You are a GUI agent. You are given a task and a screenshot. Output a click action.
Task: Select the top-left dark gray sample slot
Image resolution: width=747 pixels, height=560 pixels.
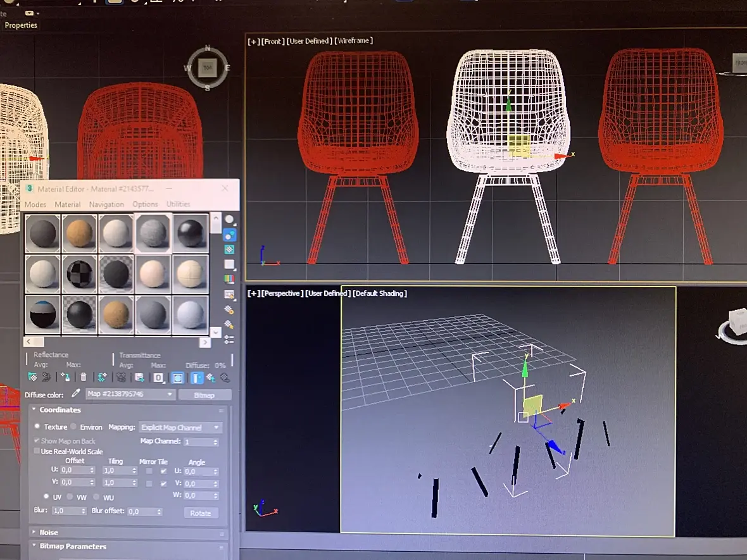(x=42, y=233)
